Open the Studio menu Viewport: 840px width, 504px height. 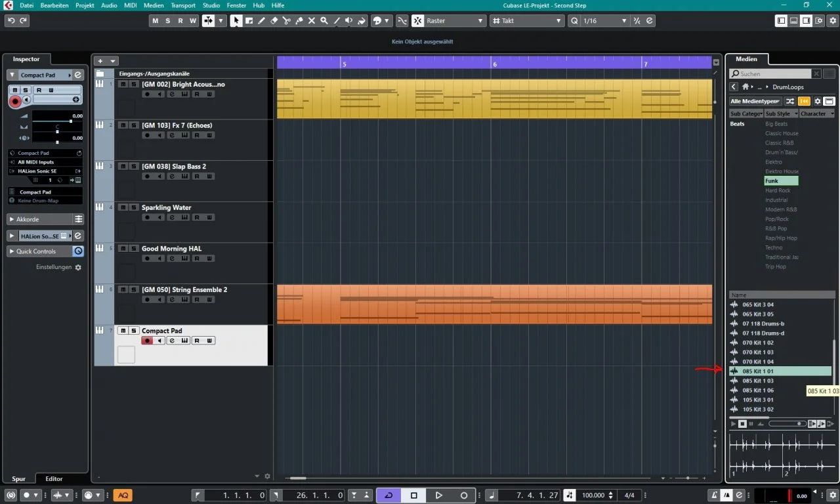[211, 5]
